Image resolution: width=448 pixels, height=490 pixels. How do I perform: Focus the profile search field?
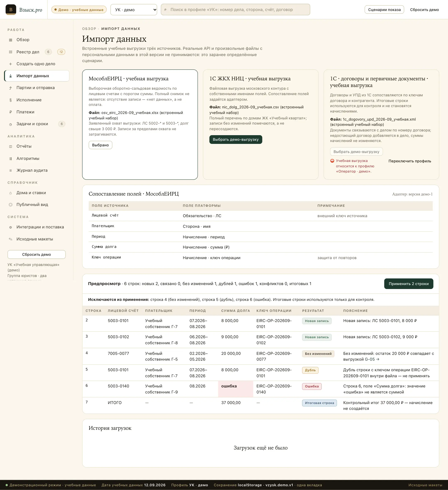click(235, 10)
